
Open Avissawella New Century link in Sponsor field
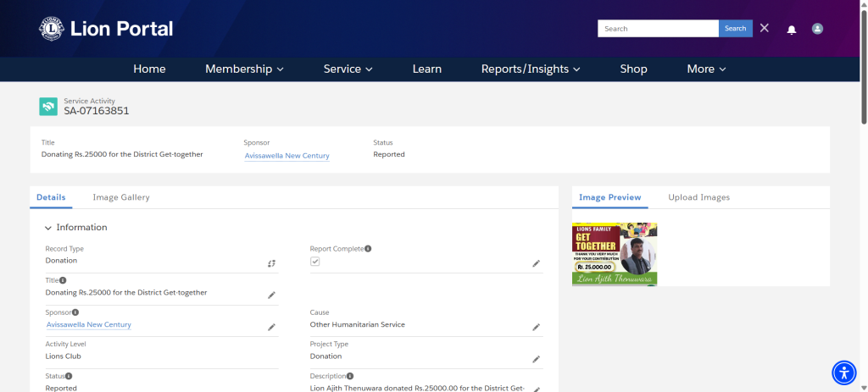pos(88,324)
